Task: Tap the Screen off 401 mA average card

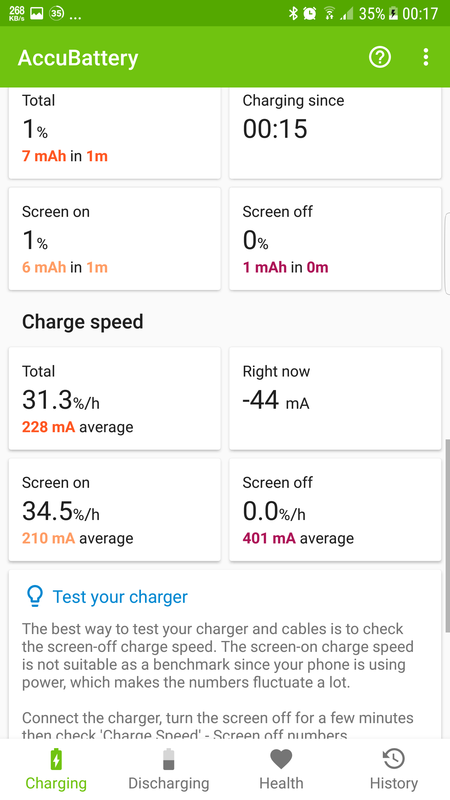Action: pos(335,510)
